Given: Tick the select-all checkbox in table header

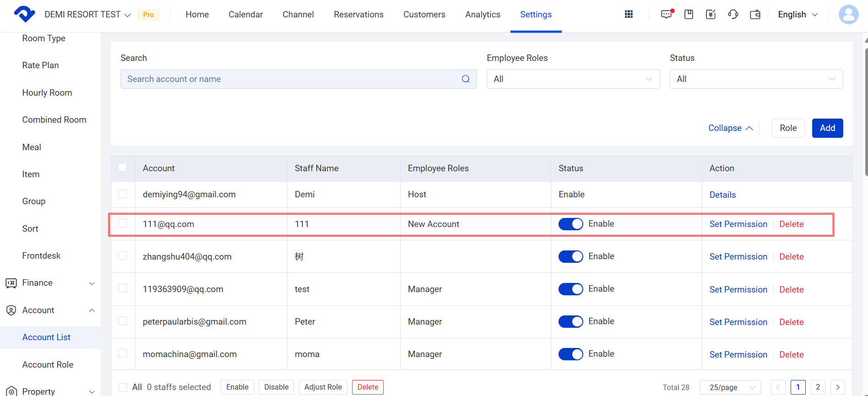Looking at the screenshot, I should point(123,168).
